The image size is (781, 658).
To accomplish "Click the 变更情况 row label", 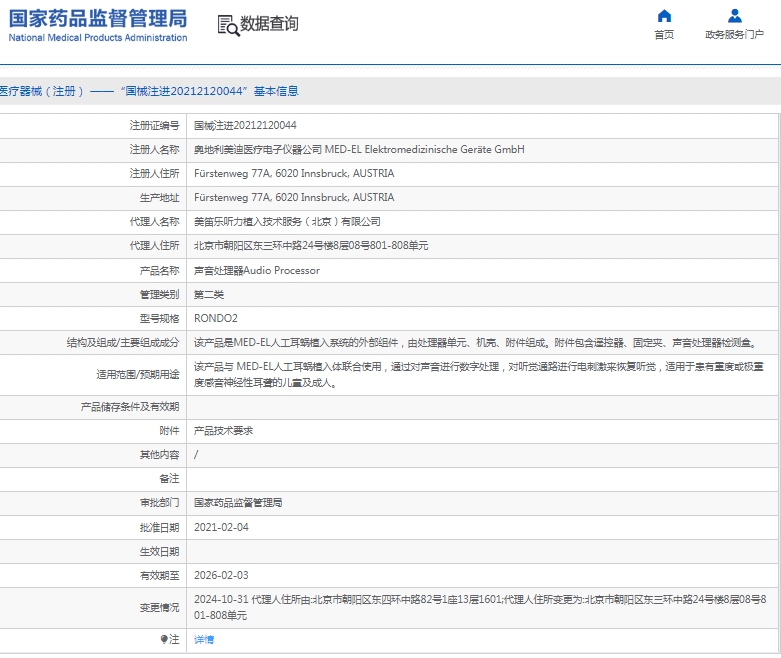I will 159,608.
